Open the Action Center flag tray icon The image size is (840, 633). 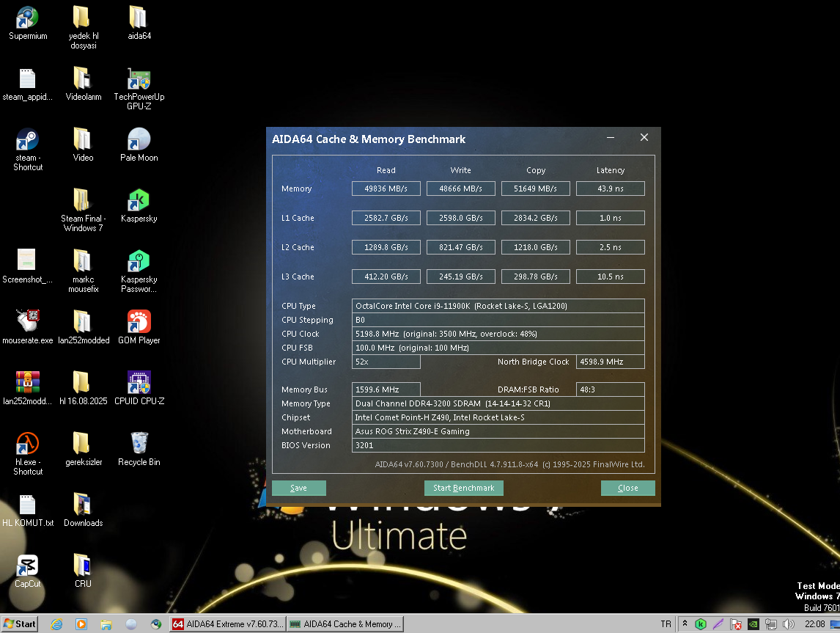[736, 624]
